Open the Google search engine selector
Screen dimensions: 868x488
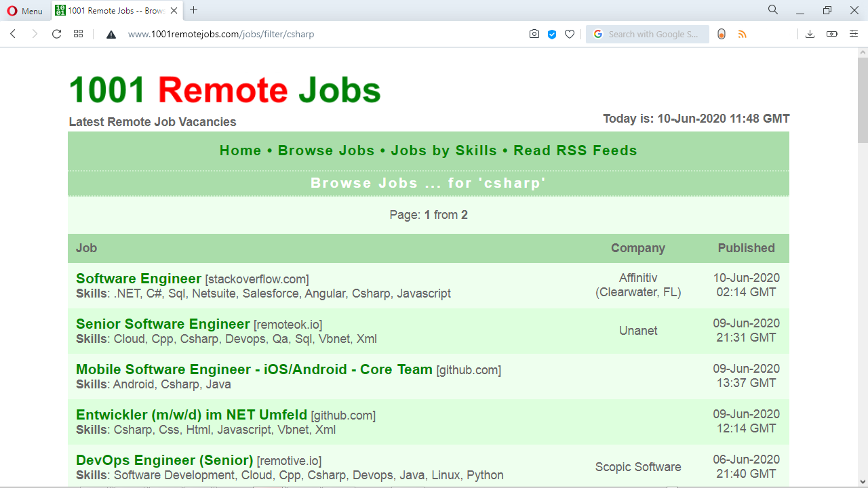coord(597,34)
